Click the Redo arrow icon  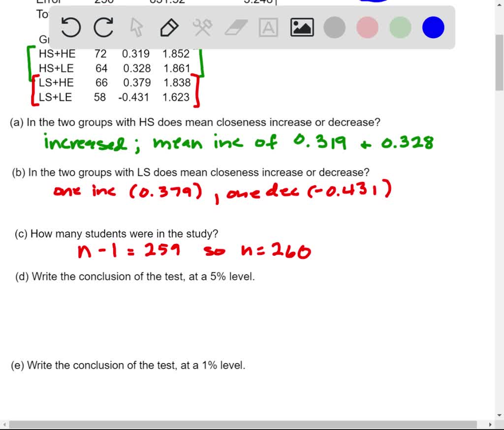(103, 28)
